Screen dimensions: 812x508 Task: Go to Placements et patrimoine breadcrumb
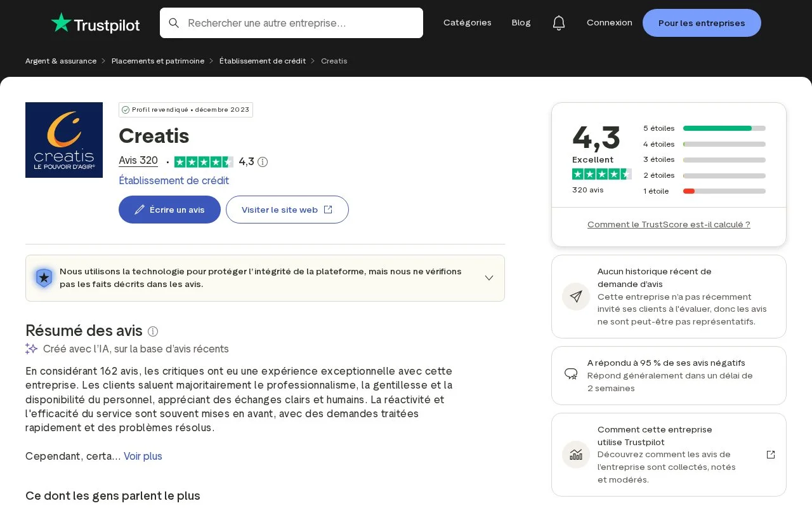pos(158,61)
